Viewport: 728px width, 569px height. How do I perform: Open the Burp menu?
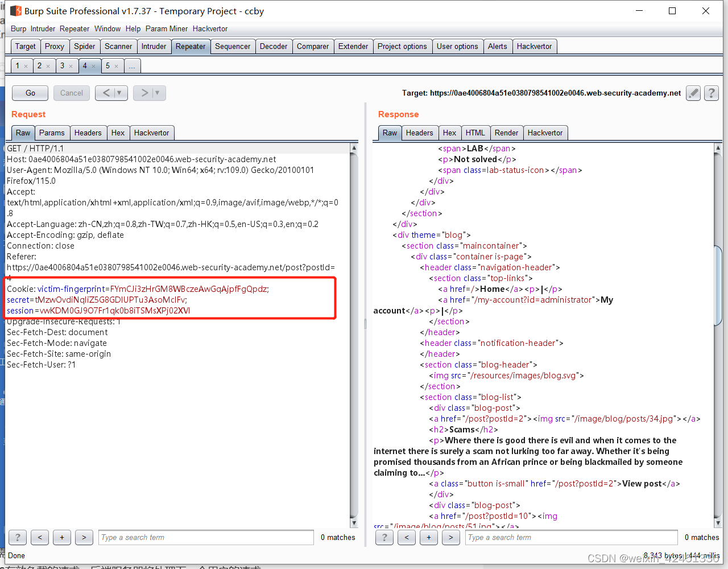coord(18,28)
